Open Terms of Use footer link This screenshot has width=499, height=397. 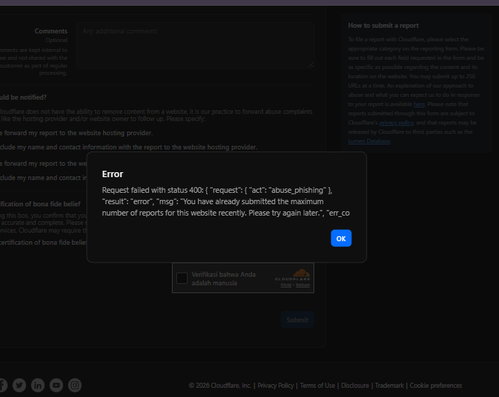317,386
